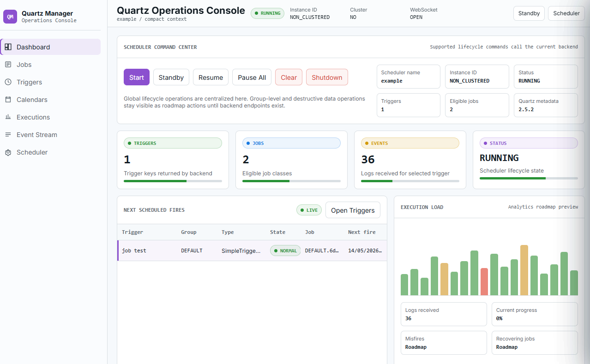
Task: Click the QM logo icon
Action: tap(10, 17)
